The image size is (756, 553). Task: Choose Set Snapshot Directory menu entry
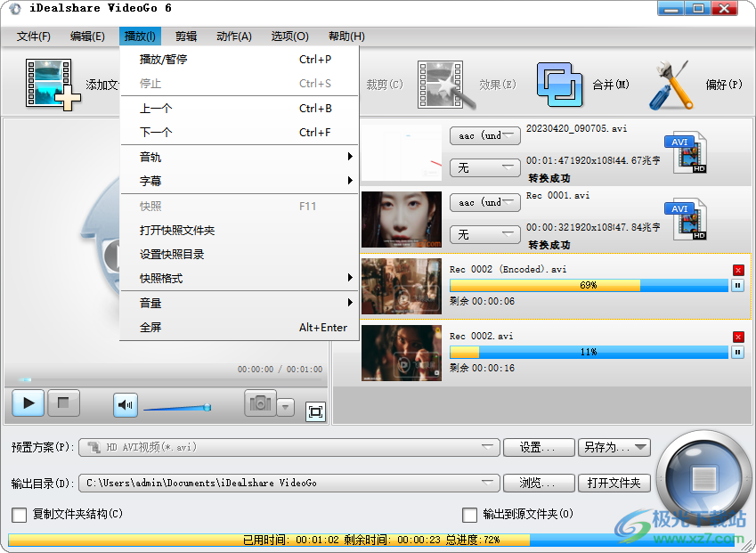(240, 254)
